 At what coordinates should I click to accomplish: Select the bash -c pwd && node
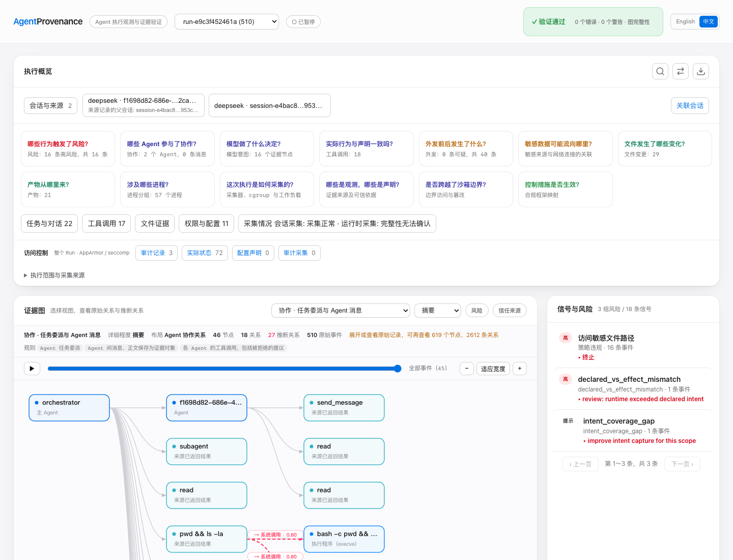pos(344,539)
